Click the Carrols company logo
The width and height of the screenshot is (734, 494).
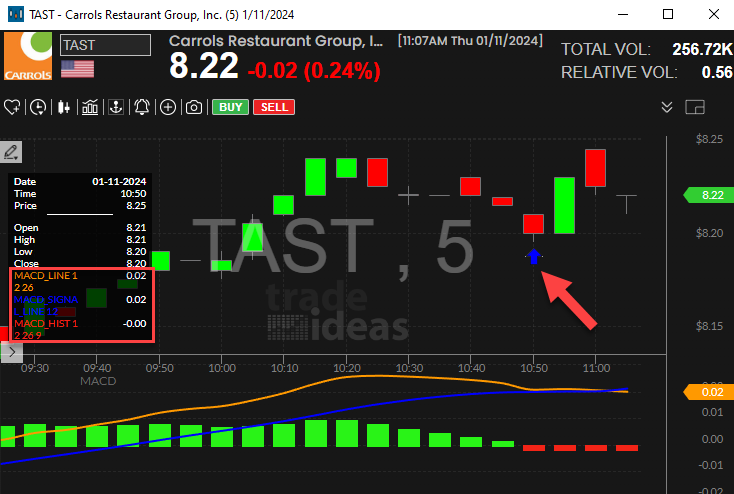pyautogui.click(x=28, y=56)
